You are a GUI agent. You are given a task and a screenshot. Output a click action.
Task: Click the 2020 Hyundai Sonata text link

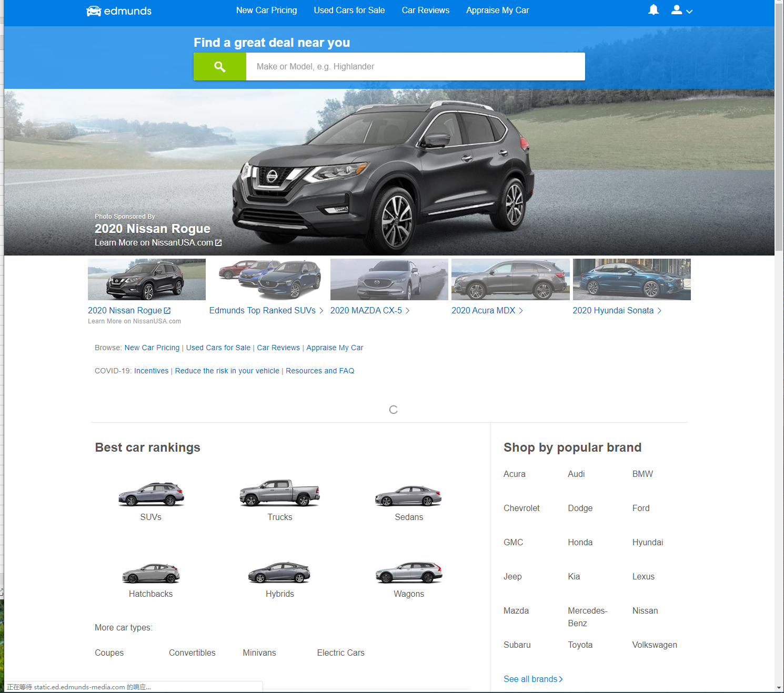click(x=613, y=311)
